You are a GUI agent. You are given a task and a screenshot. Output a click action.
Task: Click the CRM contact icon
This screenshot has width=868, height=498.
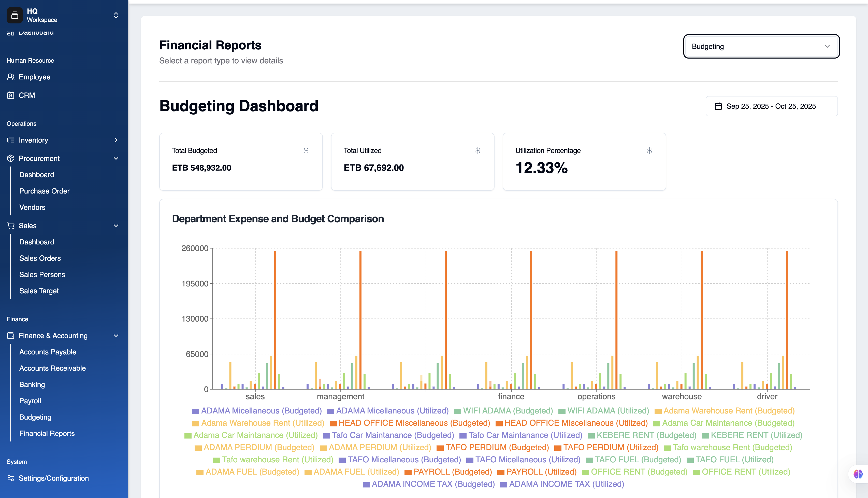pyautogui.click(x=11, y=95)
